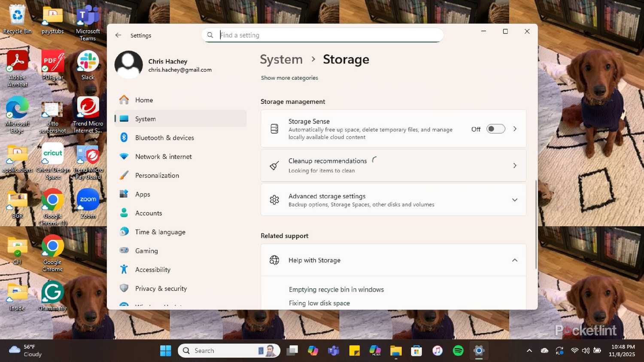Collapse the Help with Storage section
The height and width of the screenshot is (362, 644).
pos(514,260)
